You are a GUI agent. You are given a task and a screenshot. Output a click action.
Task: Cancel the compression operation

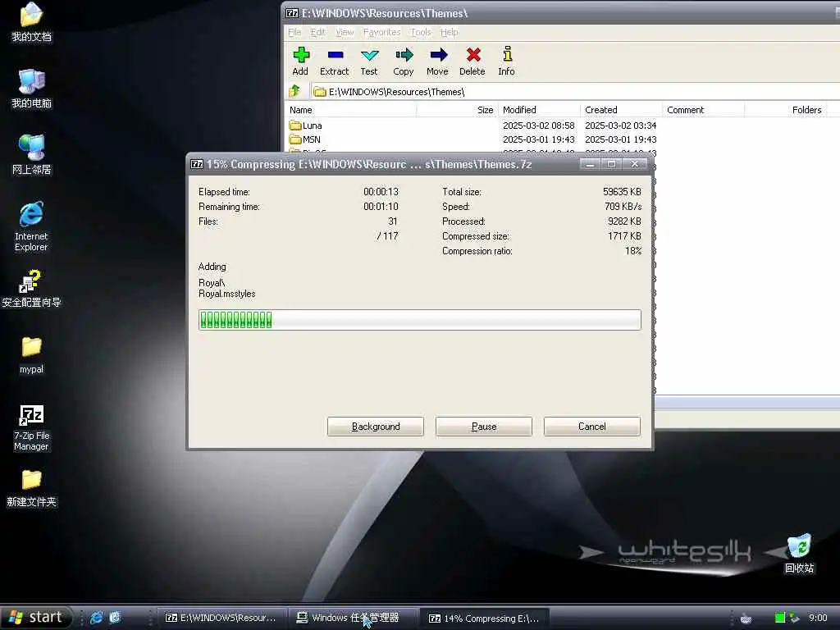[592, 427]
